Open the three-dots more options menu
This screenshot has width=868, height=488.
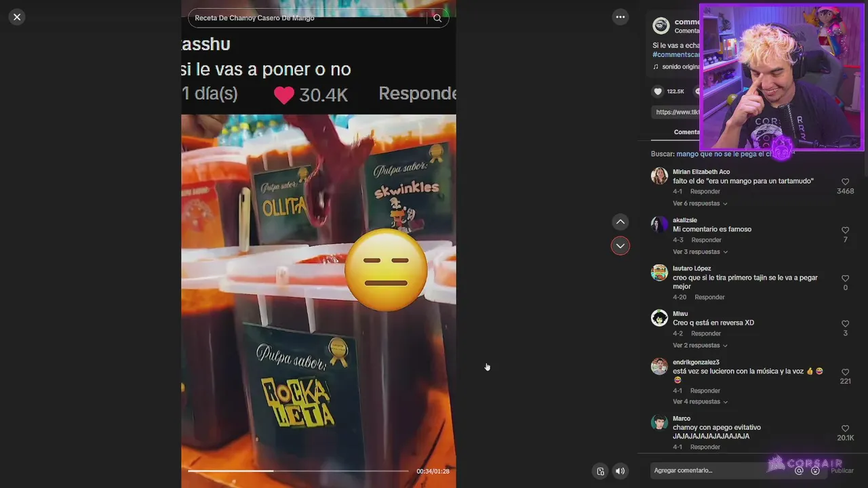tap(620, 17)
